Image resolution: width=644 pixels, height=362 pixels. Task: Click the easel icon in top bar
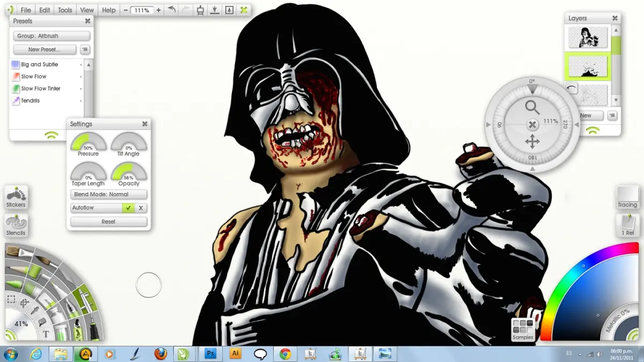click(x=200, y=10)
